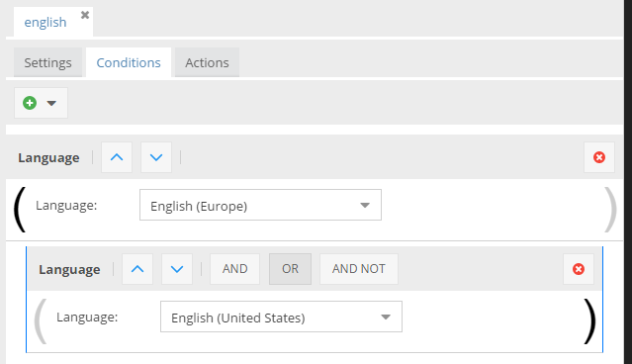
Task: Remove the second Language condition
Action: click(579, 269)
